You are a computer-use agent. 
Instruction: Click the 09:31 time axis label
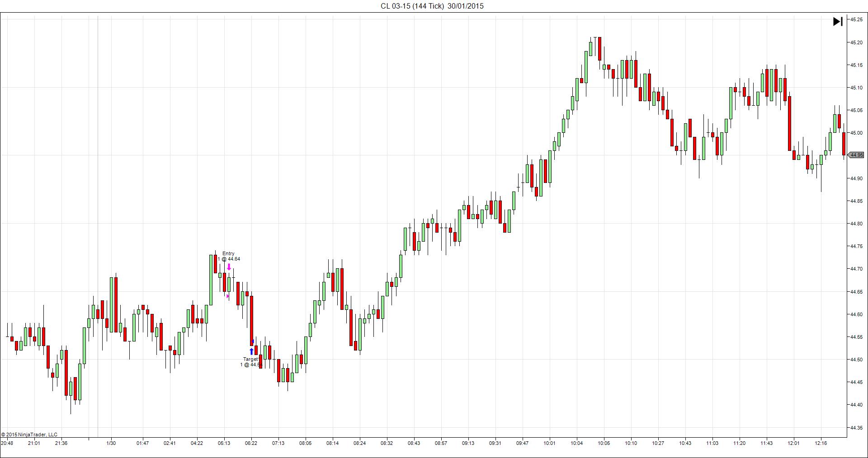click(x=495, y=443)
